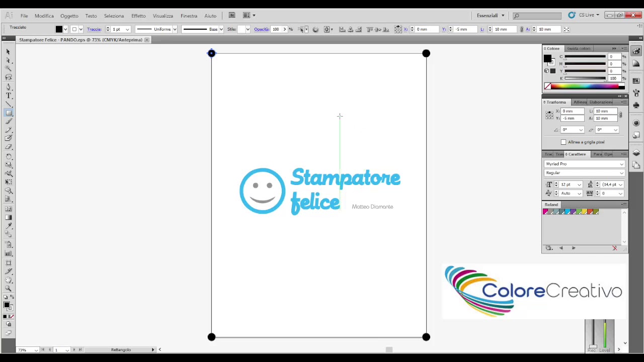The width and height of the screenshot is (644, 362).
Task: Click the C channel slider in Colore panel
Action: 585,57
